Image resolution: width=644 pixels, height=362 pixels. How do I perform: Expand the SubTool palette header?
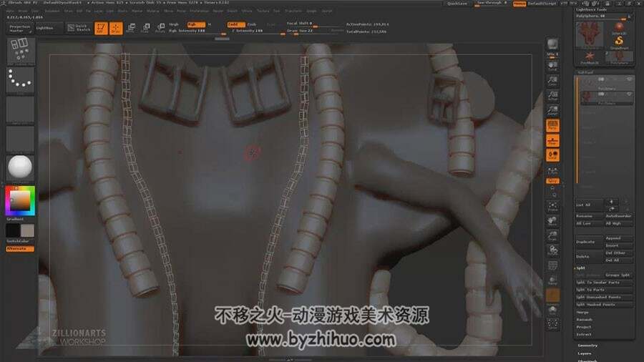click(585, 72)
